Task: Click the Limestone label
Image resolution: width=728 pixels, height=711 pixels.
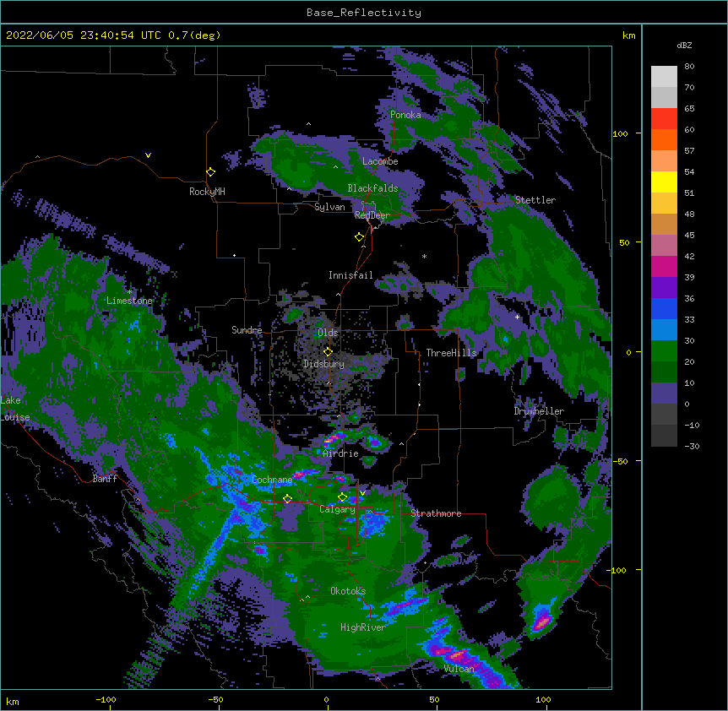Action: 129,301
